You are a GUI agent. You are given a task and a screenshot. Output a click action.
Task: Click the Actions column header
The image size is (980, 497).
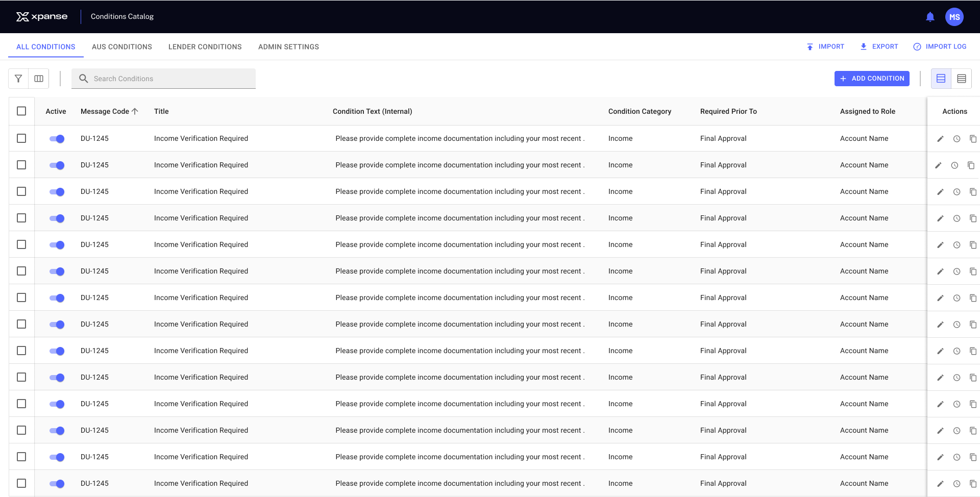954,111
